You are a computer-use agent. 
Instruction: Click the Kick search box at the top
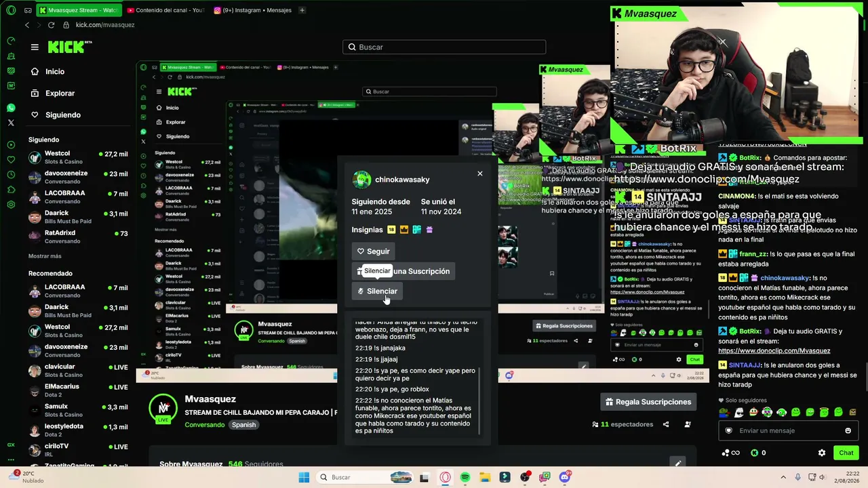click(444, 47)
